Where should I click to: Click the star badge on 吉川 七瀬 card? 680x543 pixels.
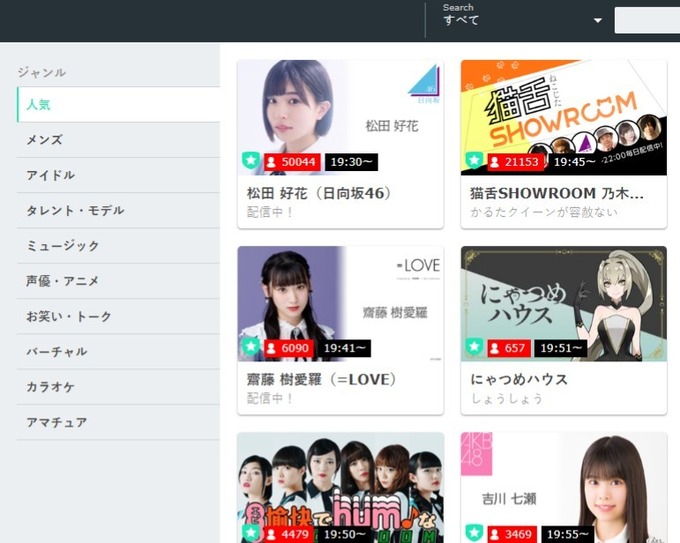point(474,533)
